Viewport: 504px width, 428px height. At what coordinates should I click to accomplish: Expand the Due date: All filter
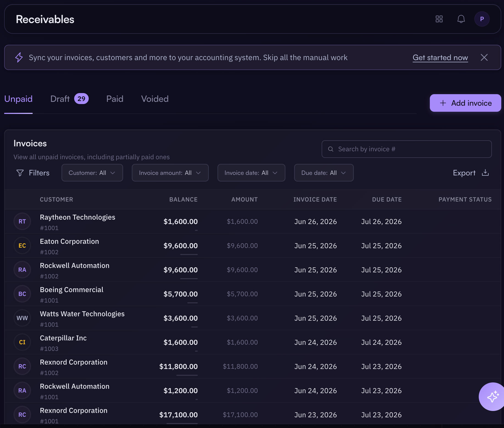pos(324,173)
